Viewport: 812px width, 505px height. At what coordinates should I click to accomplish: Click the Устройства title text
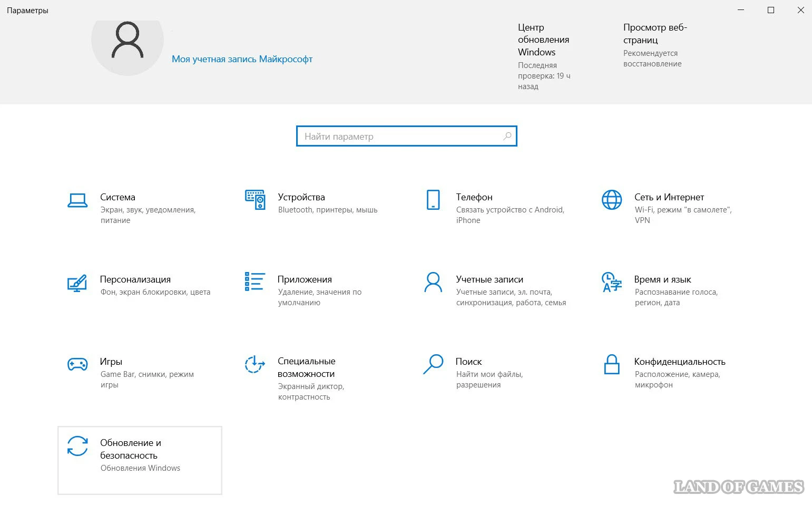[301, 197]
